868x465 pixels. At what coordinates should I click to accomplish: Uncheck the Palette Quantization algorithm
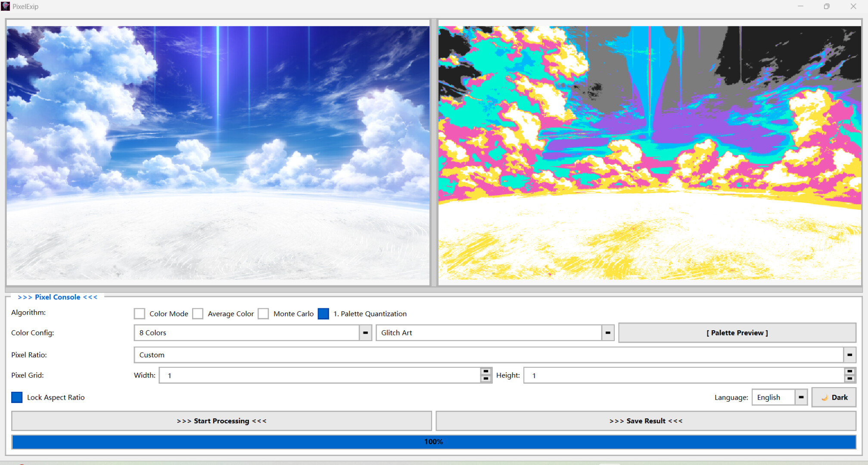tap(323, 313)
